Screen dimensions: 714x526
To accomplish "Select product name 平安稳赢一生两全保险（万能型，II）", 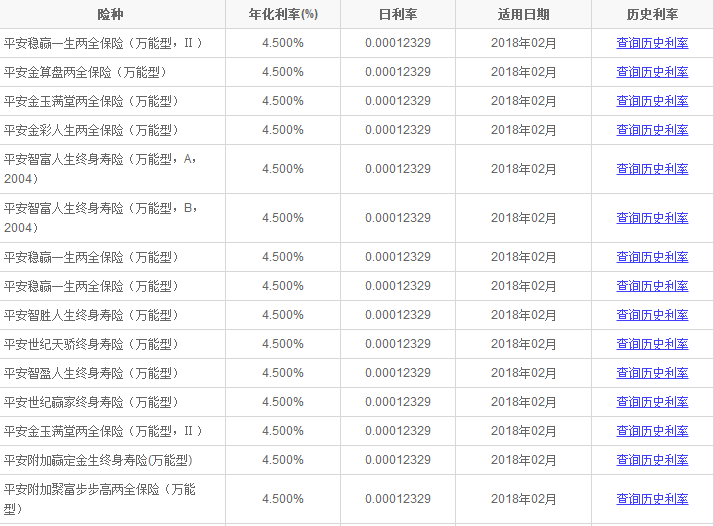I will click(x=103, y=43).
